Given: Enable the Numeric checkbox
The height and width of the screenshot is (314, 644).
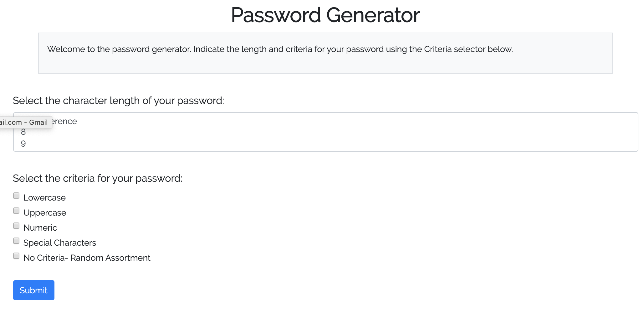Looking at the screenshot, I should point(16,225).
